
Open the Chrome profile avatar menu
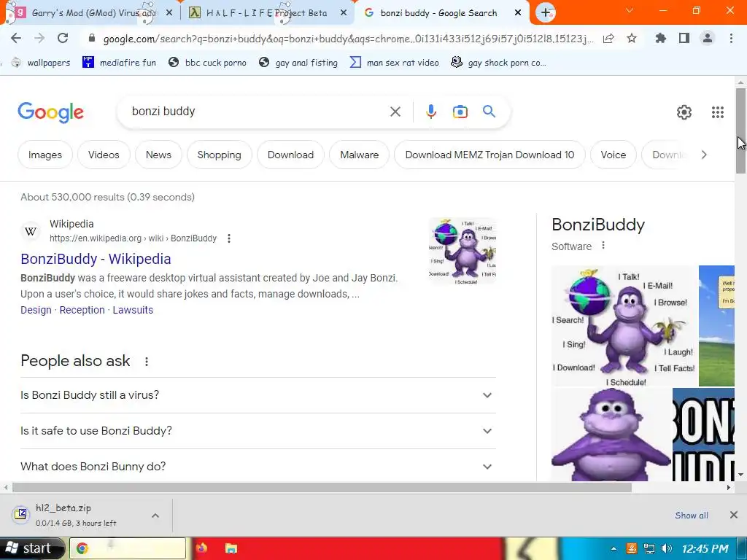click(x=708, y=38)
